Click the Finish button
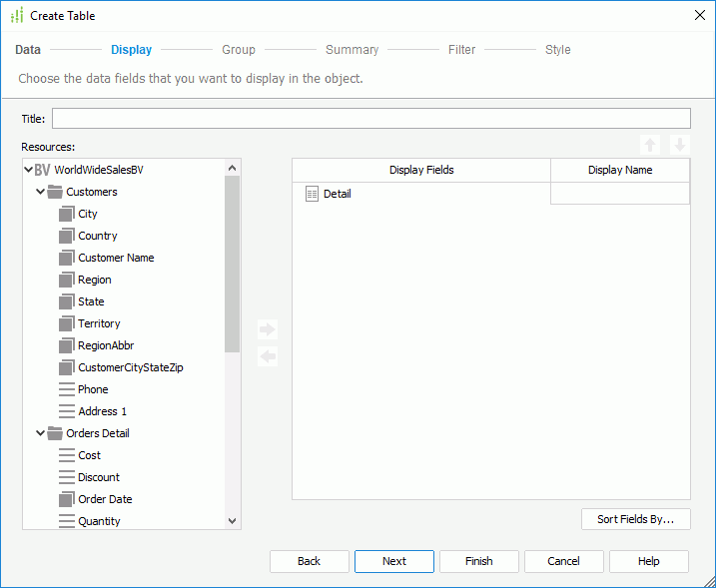 point(478,561)
